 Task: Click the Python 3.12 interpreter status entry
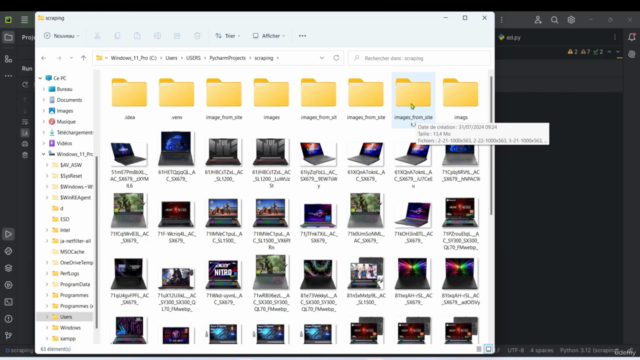(x=590, y=350)
